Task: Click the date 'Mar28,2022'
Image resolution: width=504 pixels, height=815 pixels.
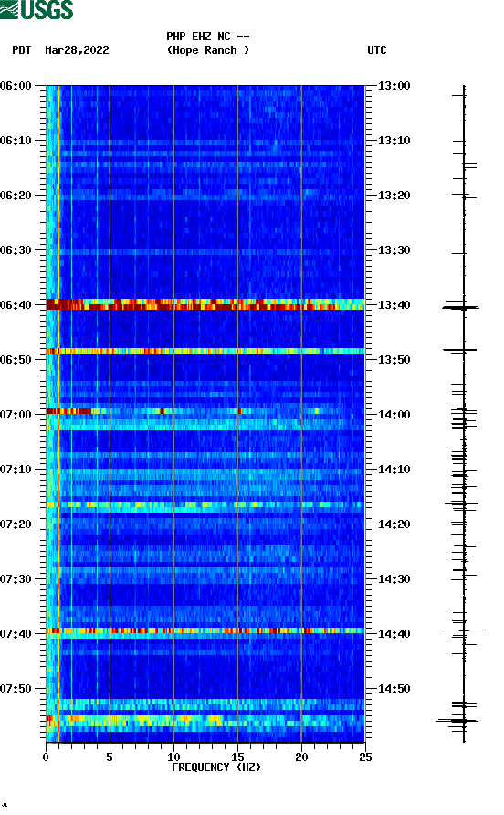Action: click(x=77, y=50)
